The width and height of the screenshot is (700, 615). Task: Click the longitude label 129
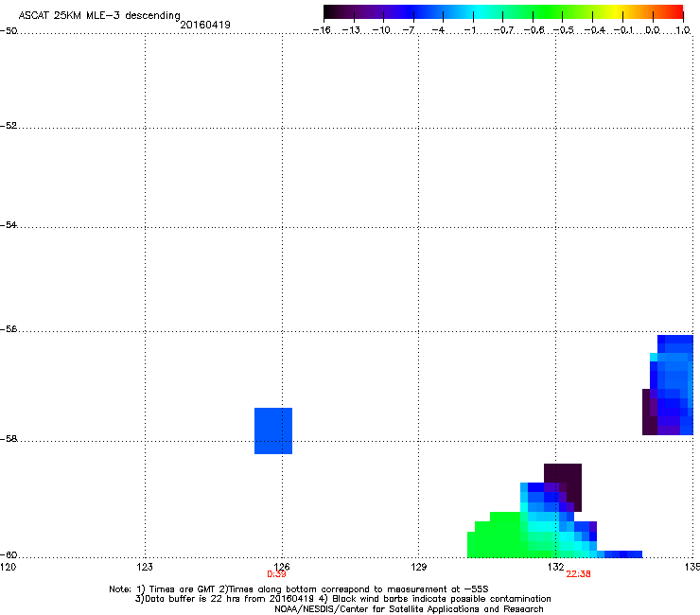pos(419,567)
